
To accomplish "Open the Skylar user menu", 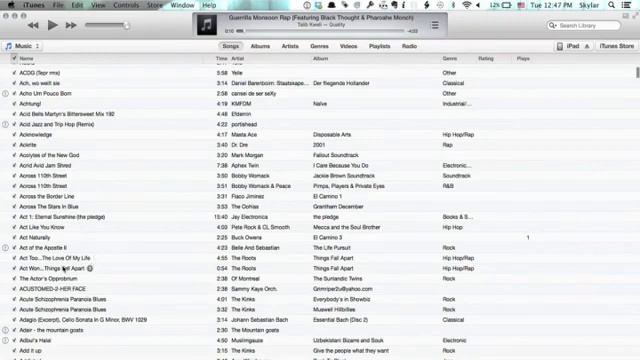I will pos(589,5).
